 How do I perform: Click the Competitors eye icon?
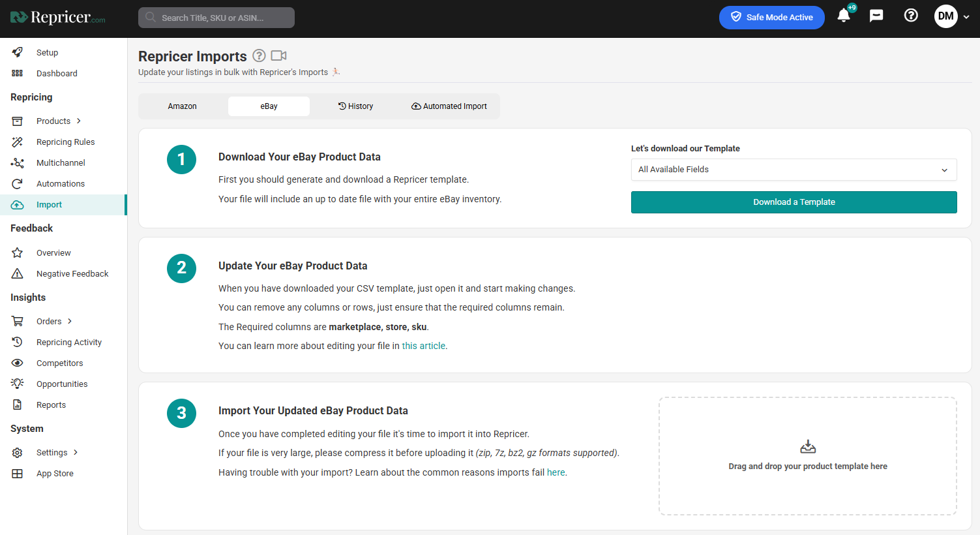18,363
